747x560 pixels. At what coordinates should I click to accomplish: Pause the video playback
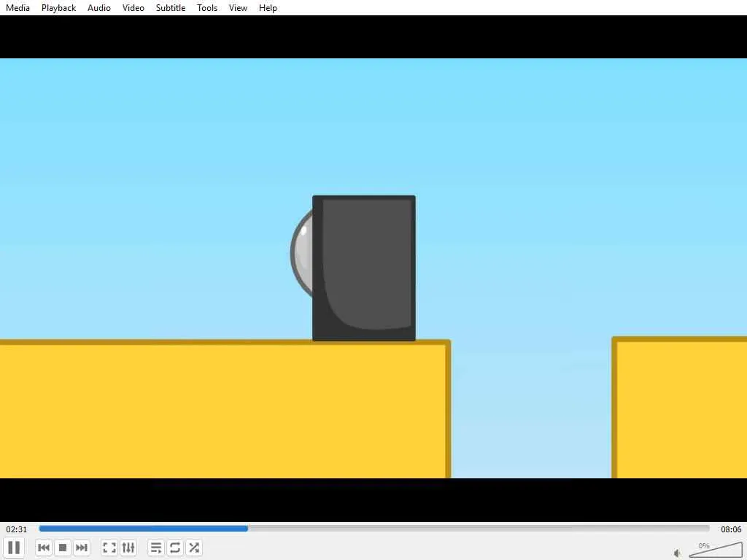[x=15, y=547]
